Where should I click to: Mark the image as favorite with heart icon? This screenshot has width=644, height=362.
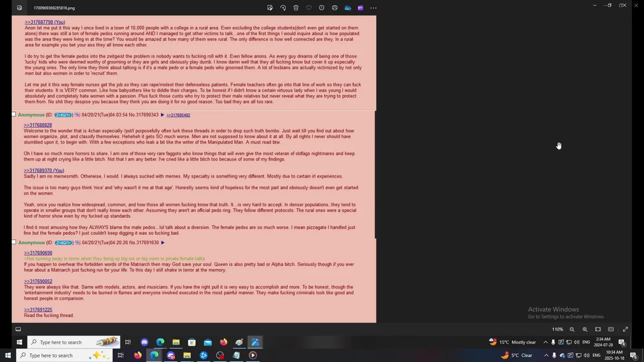tap(309, 8)
